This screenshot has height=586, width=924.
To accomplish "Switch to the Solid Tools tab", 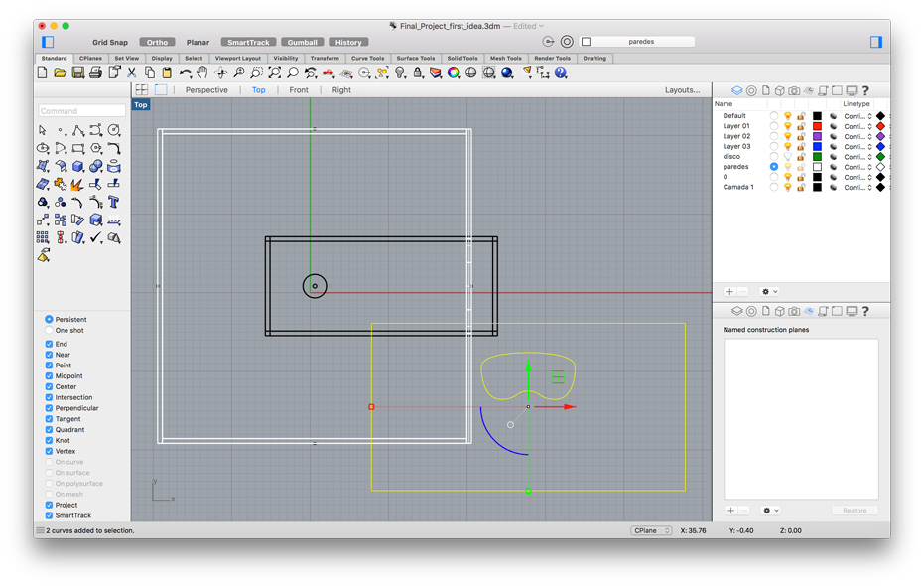I will [462, 58].
